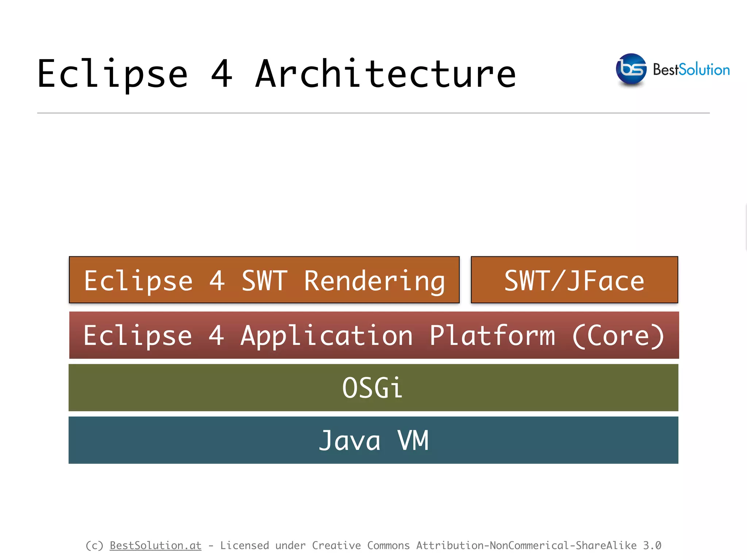Screen dimensions: 747x560
Task: Select the green OSGi layer
Action: (x=373, y=388)
